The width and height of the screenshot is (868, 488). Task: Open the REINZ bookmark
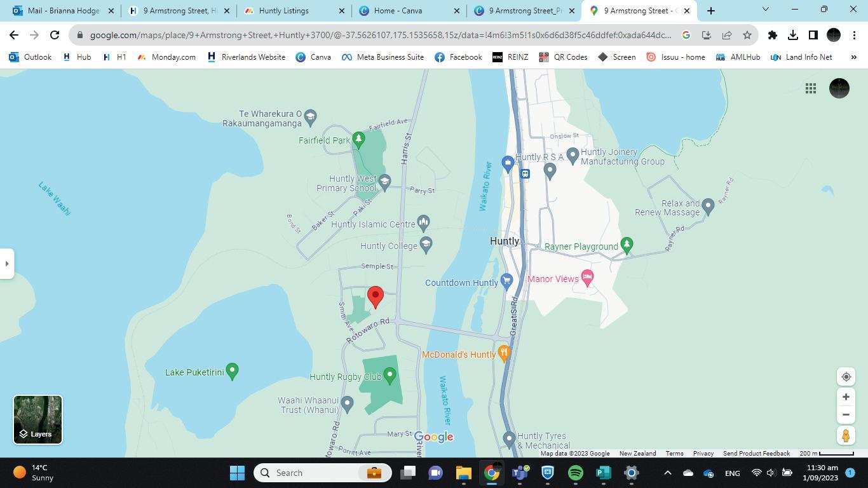pos(510,57)
